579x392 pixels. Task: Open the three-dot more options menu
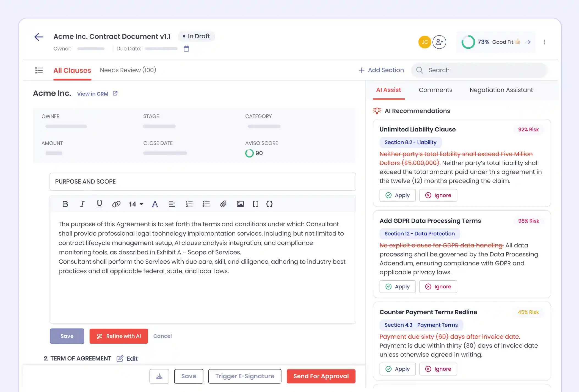544,42
